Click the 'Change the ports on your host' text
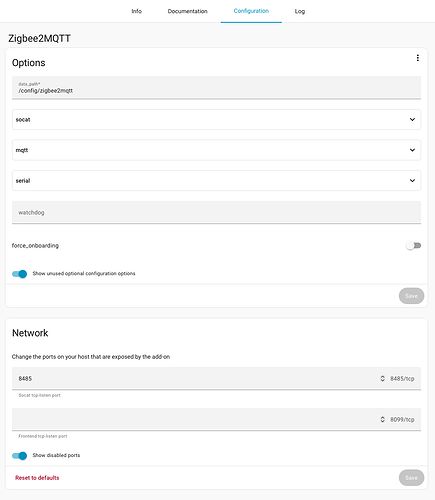 click(x=91, y=357)
